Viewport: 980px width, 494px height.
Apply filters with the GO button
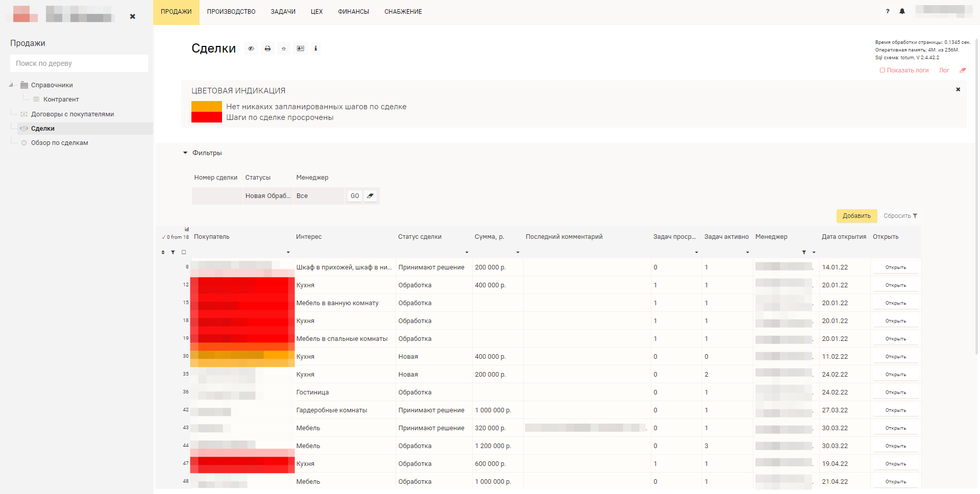click(355, 196)
